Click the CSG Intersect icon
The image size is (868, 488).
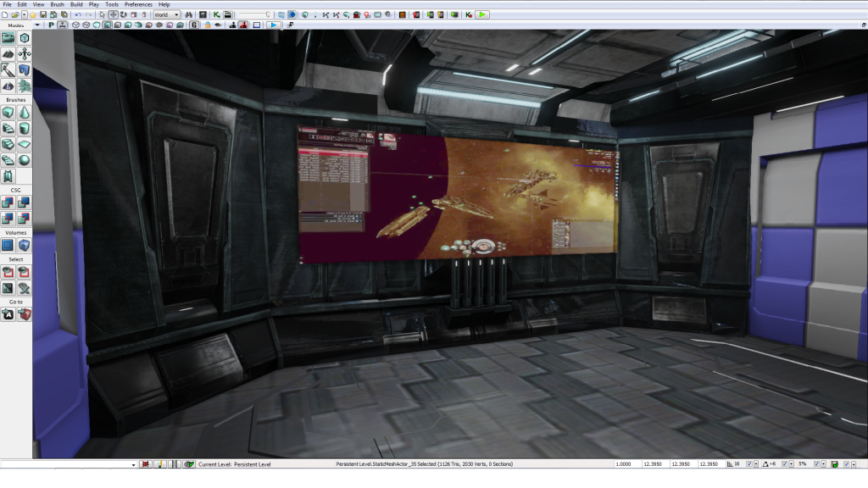(x=8, y=219)
